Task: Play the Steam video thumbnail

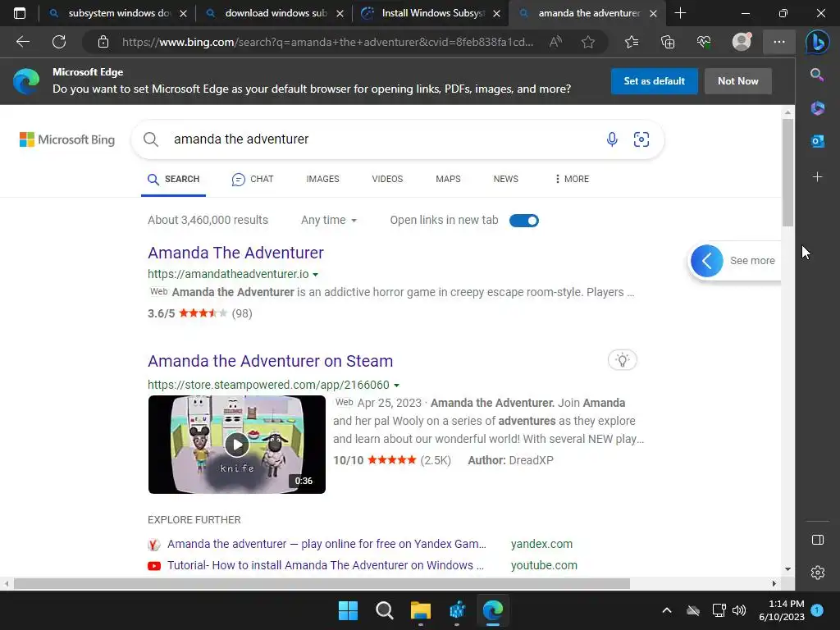Action: click(237, 445)
